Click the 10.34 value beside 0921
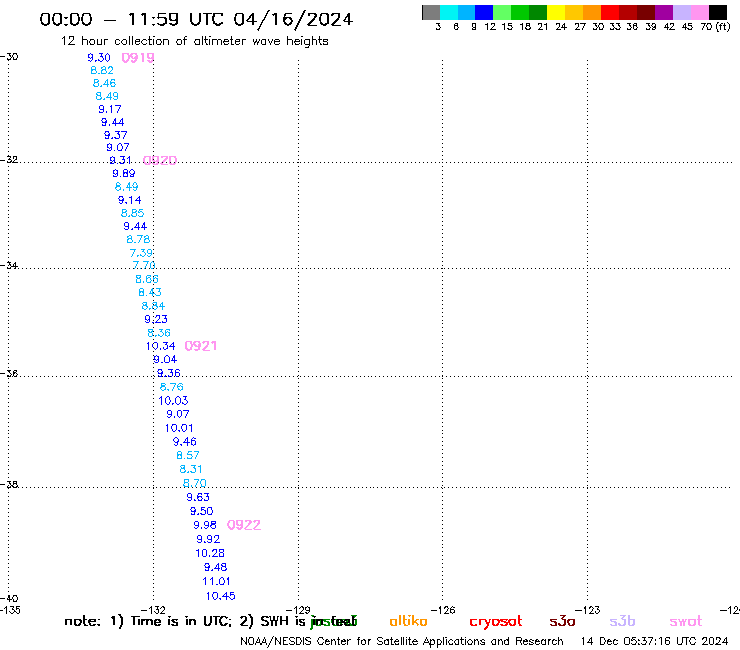 click(x=160, y=346)
